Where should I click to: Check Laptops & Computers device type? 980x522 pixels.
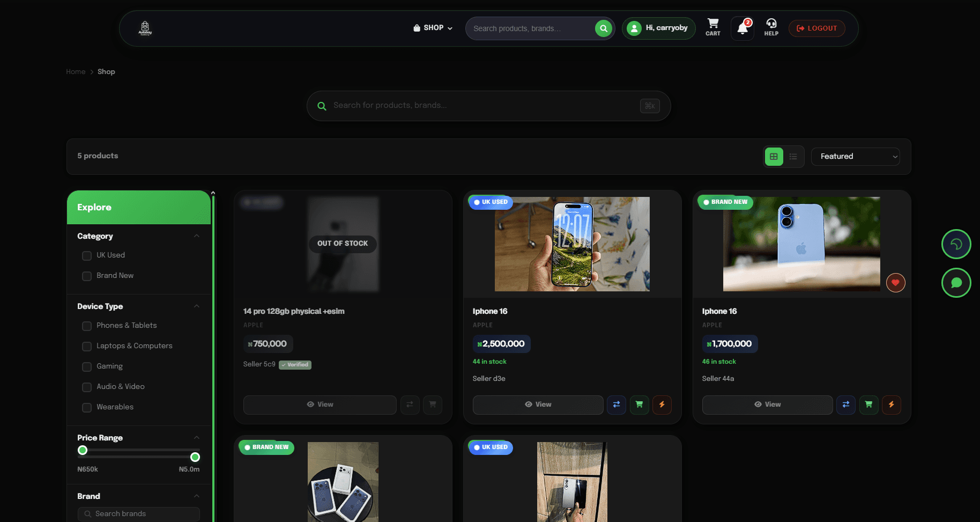click(x=87, y=347)
